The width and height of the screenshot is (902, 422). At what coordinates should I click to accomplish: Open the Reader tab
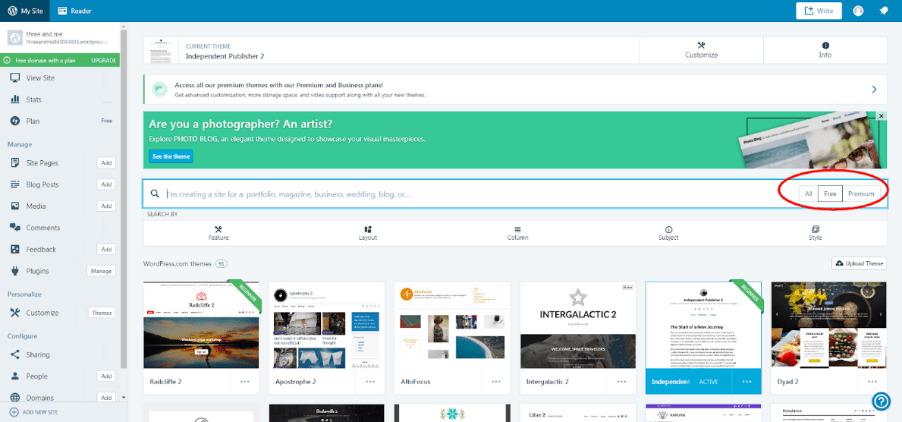tap(75, 10)
